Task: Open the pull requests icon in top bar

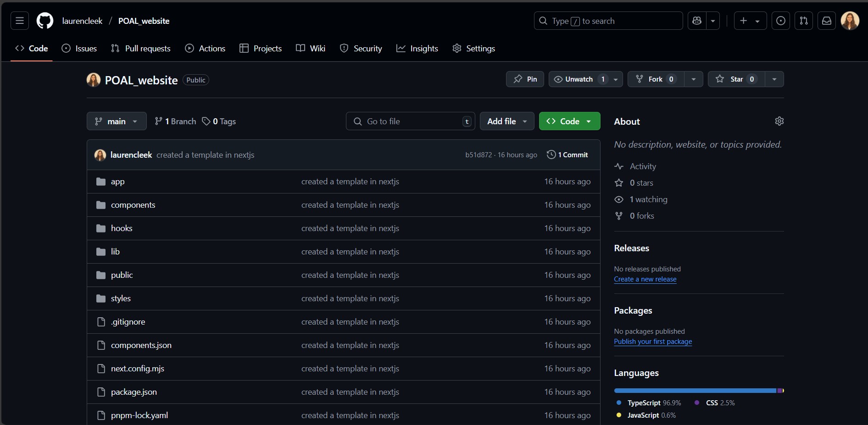Action: click(804, 21)
